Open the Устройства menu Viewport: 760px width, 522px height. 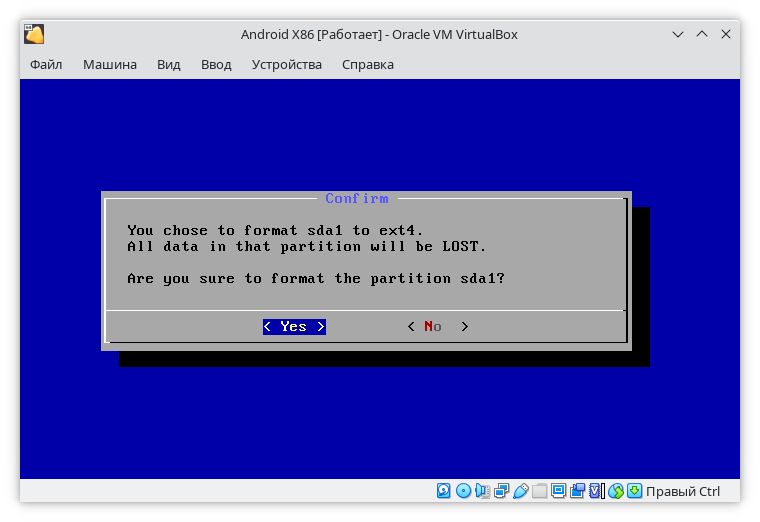tap(287, 65)
